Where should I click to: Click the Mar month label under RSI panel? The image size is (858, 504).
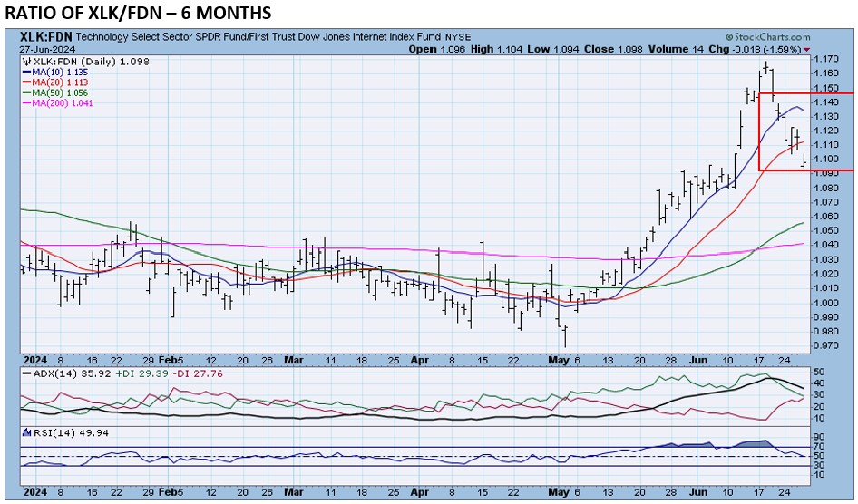(x=294, y=492)
